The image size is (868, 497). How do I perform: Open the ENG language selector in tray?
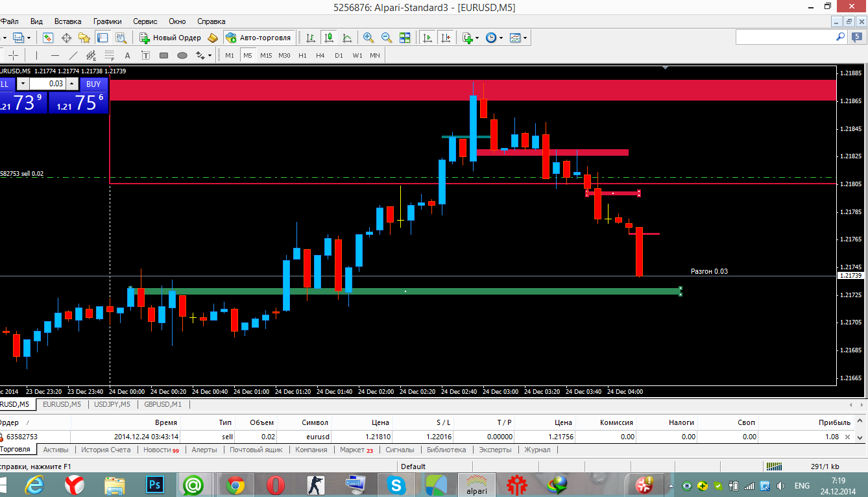802,485
